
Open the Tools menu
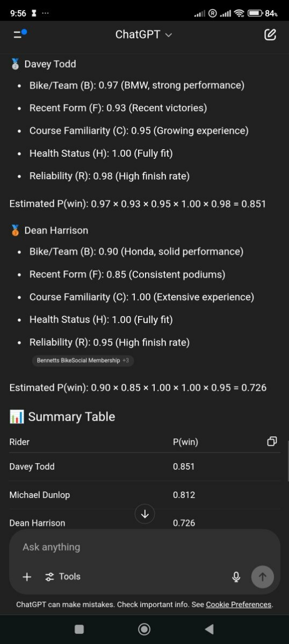[63, 577]
